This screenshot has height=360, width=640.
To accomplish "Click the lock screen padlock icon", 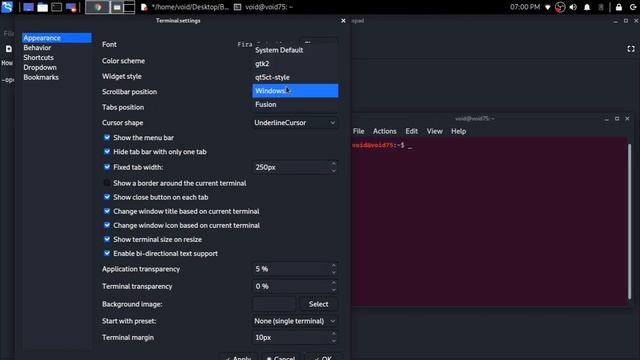I will pos(619,7).
